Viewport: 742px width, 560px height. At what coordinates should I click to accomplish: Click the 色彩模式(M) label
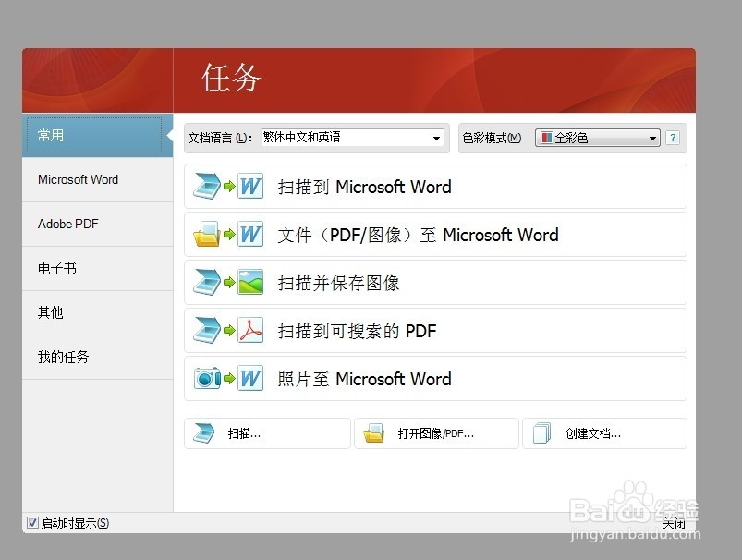492,138
